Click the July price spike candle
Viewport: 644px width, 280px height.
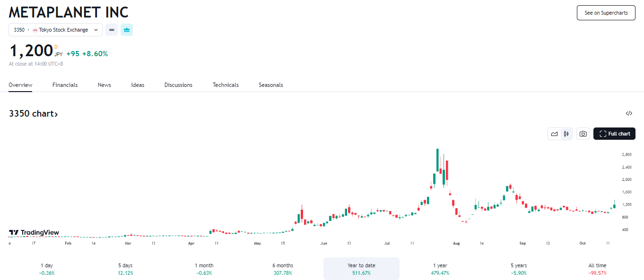(437, 161)
